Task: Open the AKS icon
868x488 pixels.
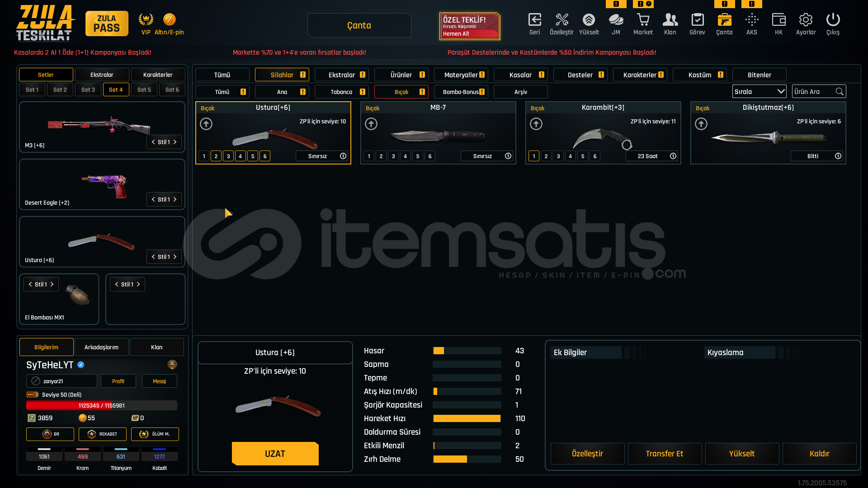Action: coord(751,20)
